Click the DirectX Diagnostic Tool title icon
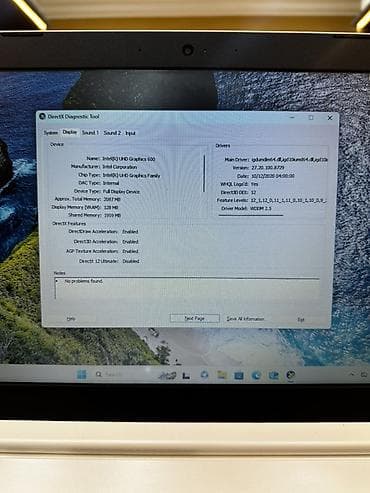The image size is (370, 493). pos(42,116)
